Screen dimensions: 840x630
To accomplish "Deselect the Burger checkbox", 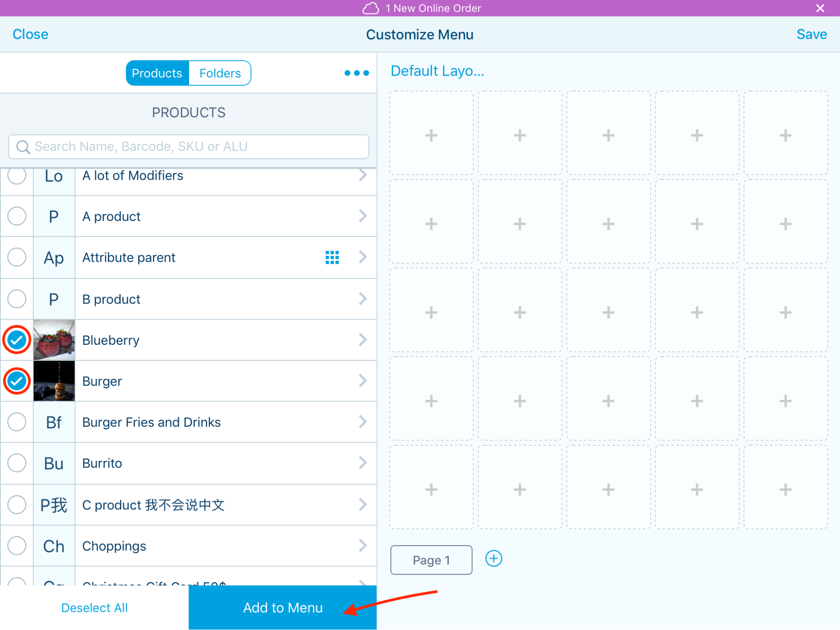I will click(x=16, y=381).
